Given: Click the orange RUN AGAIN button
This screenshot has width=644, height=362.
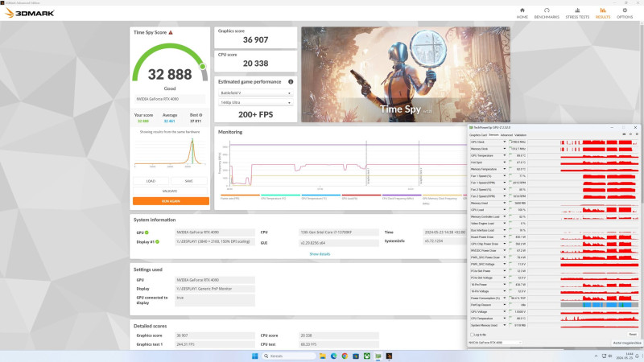Looking at the screenshot, I should click(x=171, y=201).
